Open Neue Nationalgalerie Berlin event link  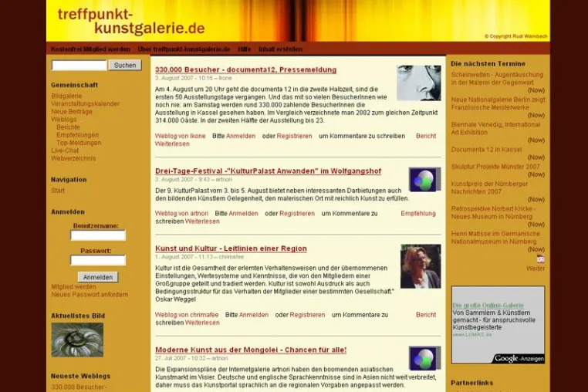click(498, 103)
